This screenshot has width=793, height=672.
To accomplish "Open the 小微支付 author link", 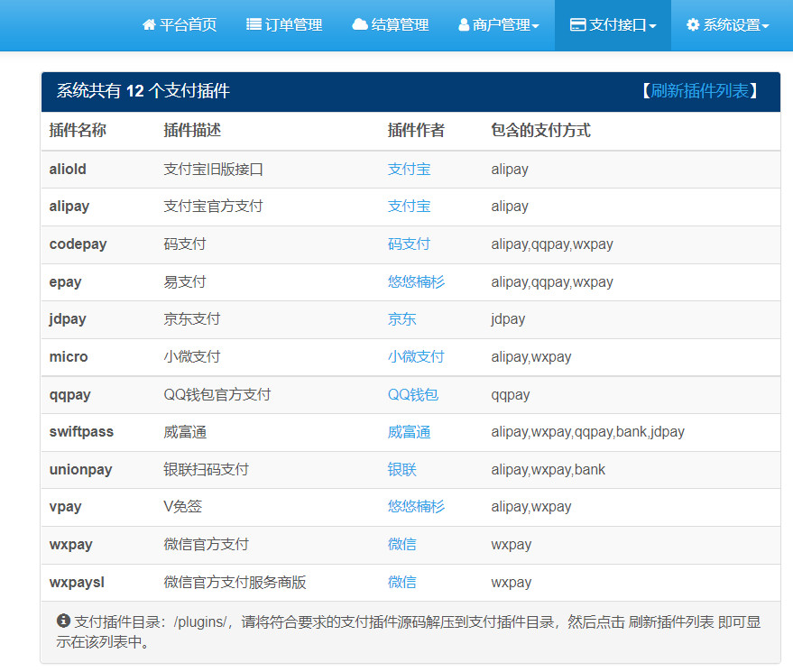I will (x=416, y=357).
